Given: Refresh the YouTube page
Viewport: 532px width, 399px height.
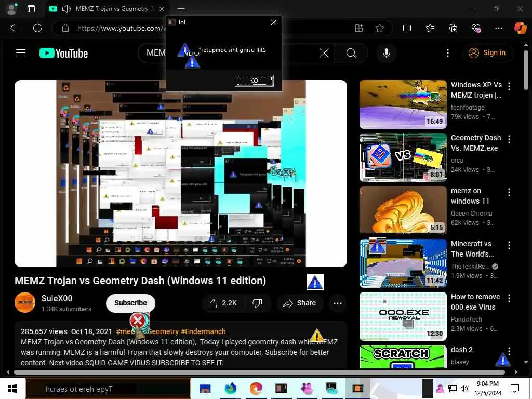Looking at the screenshot, I should [37, 28].
